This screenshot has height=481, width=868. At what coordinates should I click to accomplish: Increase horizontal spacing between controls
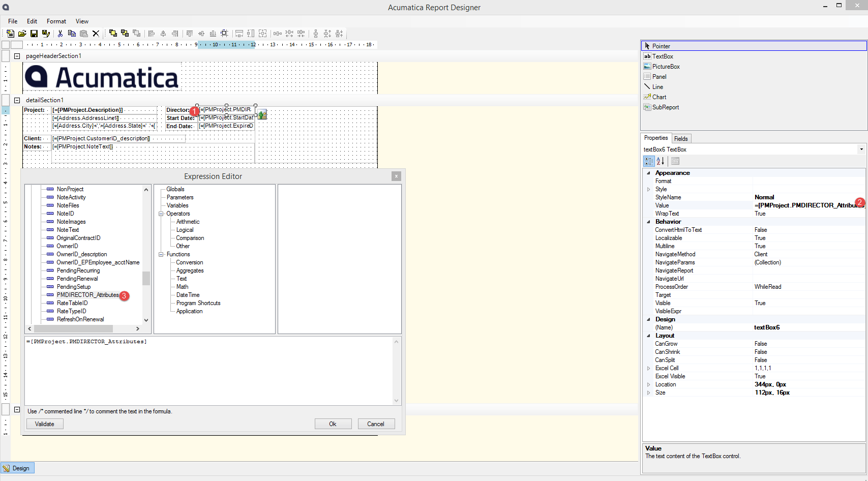[x=289, y=34]
